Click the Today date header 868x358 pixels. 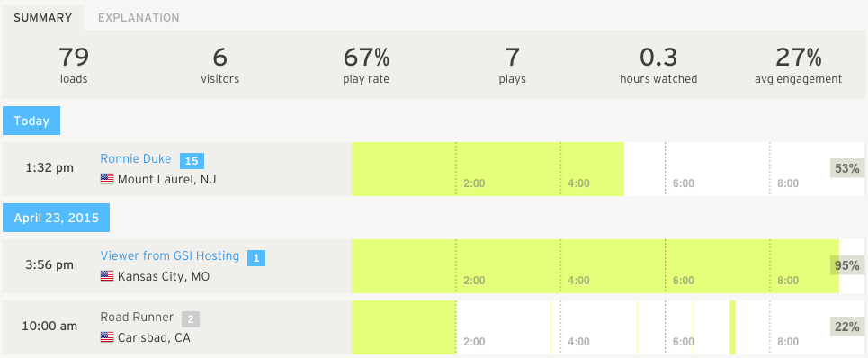coord(31,121)
